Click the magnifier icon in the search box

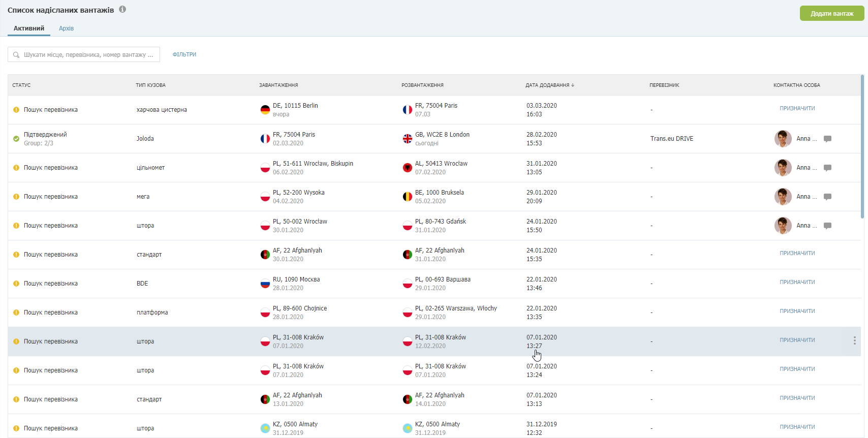coord(16,55)
